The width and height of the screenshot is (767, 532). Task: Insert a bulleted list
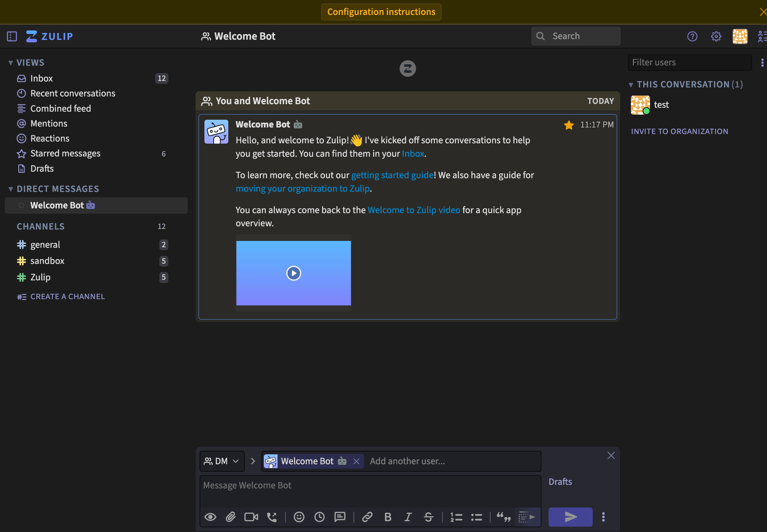click(x=476, y=517)
